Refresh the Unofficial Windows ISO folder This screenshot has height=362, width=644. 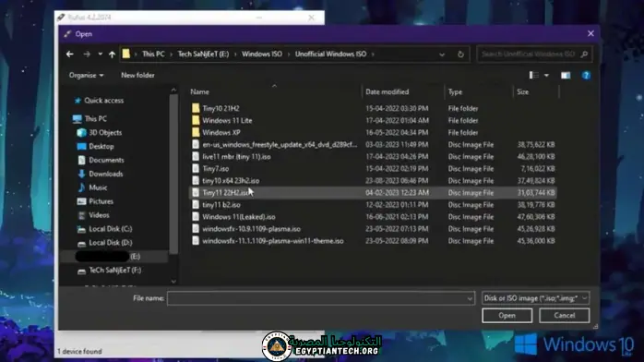[x=460, y=54]
